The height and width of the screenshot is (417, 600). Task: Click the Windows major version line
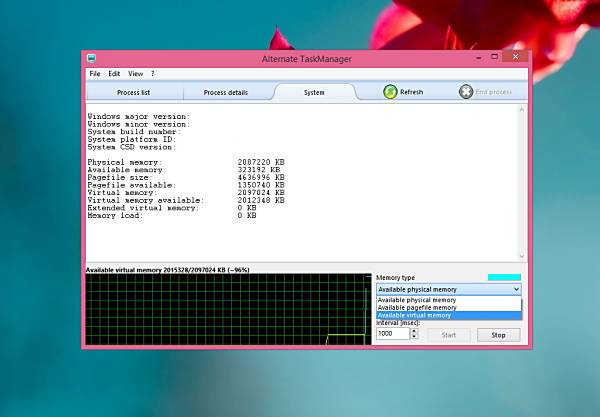(x=139, y=116)
